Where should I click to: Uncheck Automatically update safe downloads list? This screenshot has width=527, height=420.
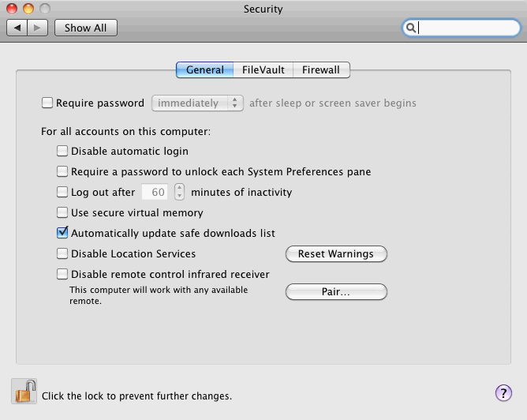click(x=63, y=233)
